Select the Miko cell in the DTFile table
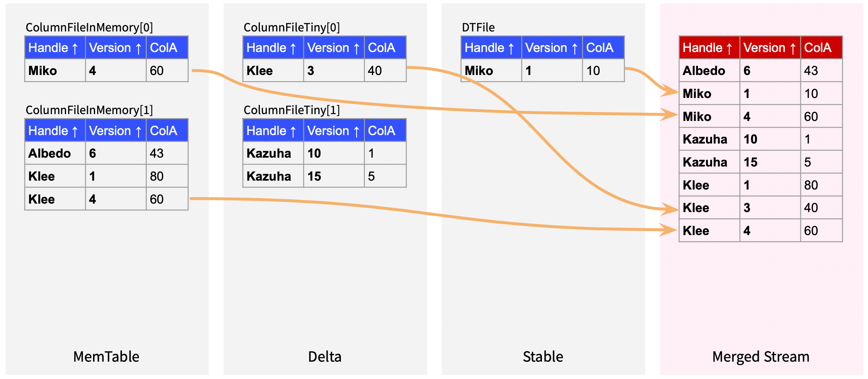This screenshot has width=868, height=379. coord(479,71)
